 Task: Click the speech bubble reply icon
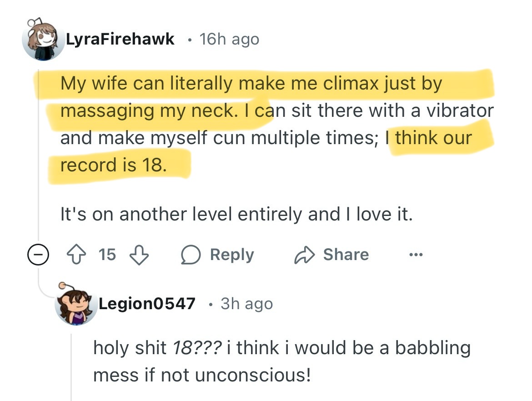[x=191, y=255]
